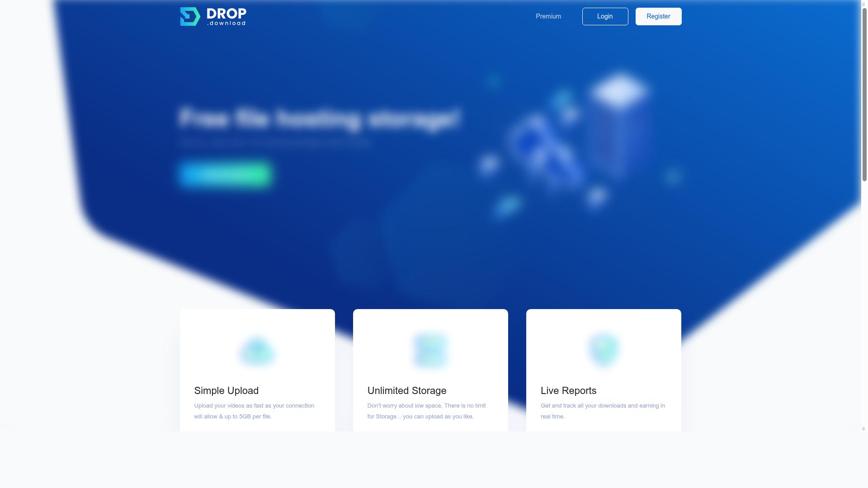Viewport: 868px width, 488px height.
Task: Click the Free file hosting storage heading
Action: [x=319, y=118]
